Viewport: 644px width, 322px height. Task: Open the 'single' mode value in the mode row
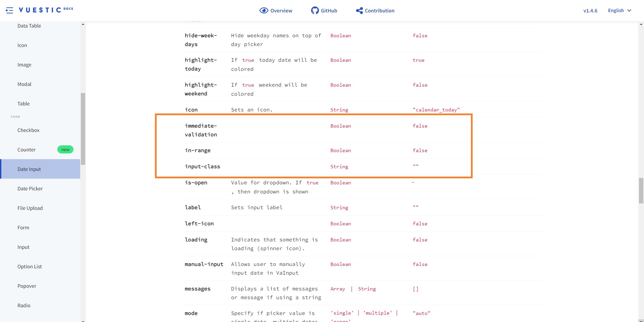pyautogui.click(x=342, y=313)
